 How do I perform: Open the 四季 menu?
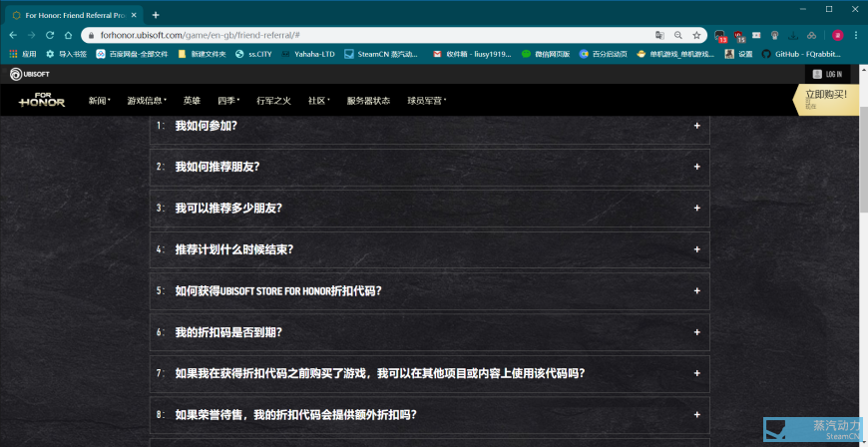pos(228,101)
